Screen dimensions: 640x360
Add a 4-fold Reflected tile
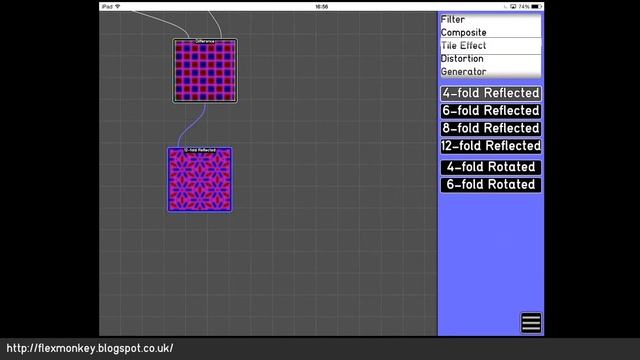click(x=491, y=93)
